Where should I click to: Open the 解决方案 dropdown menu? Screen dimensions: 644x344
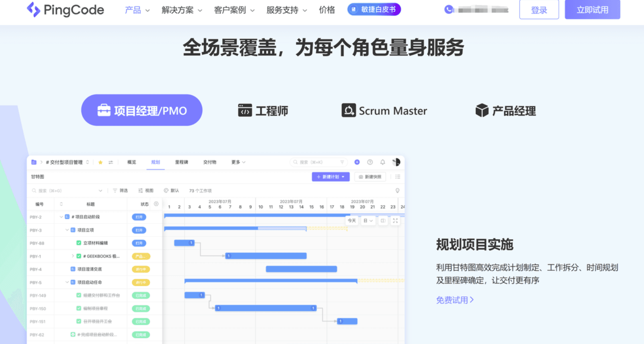click(182, 10)
